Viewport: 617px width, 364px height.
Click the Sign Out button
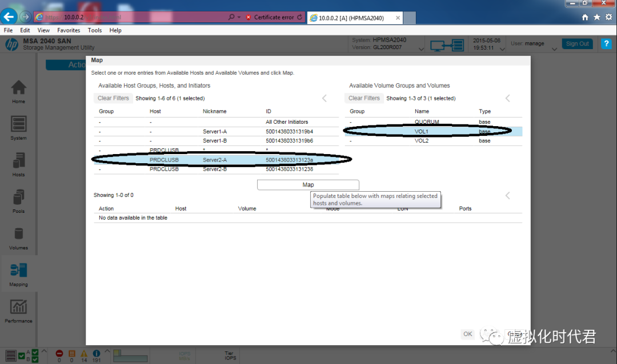pyautogui.click(x=577, y=43)
